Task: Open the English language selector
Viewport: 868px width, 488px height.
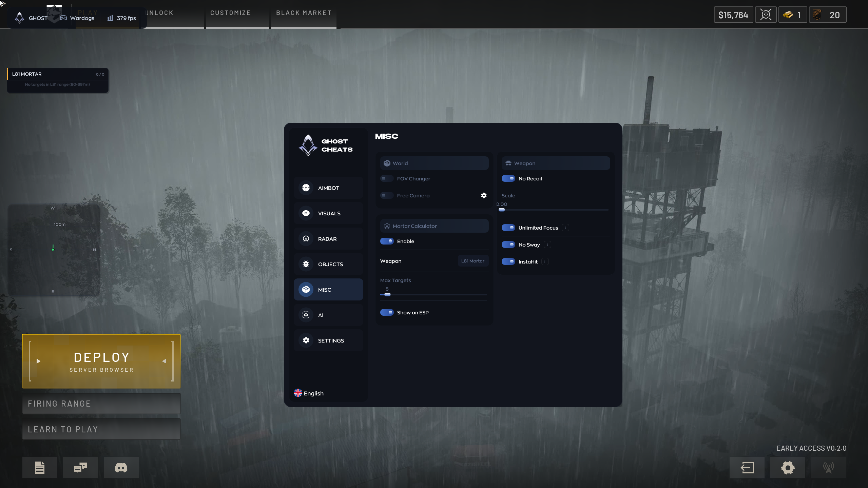Action: [x=309, y=393]
